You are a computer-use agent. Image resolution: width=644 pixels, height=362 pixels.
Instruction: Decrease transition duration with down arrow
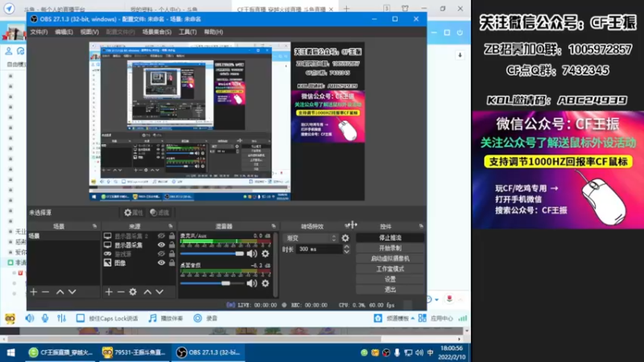click(347, 251)
